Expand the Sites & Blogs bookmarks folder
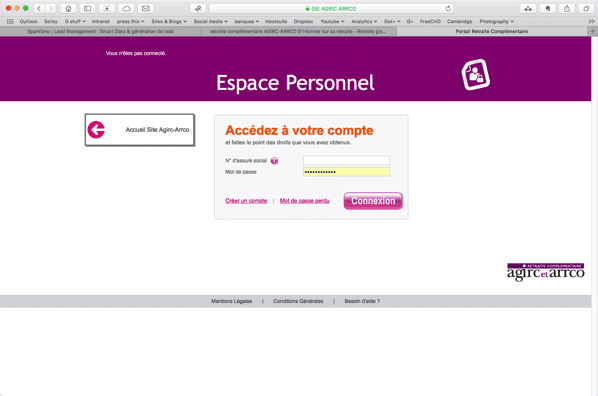 [169, 21]
